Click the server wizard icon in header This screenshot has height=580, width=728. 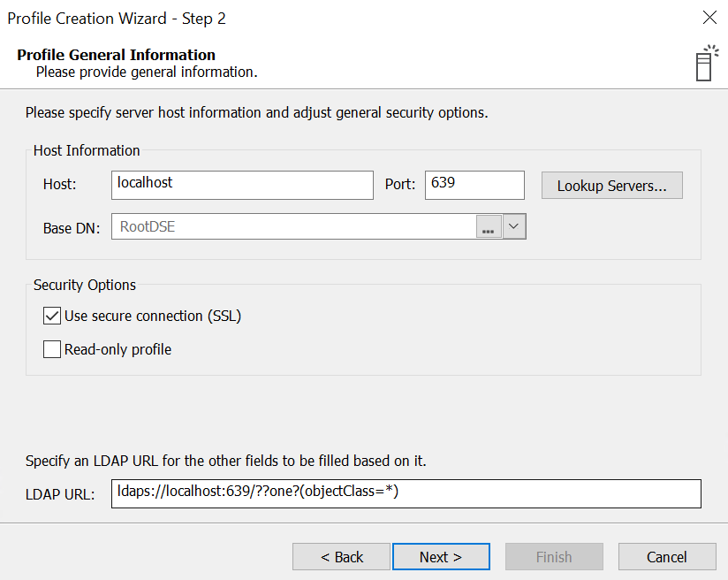coord(704,63)
